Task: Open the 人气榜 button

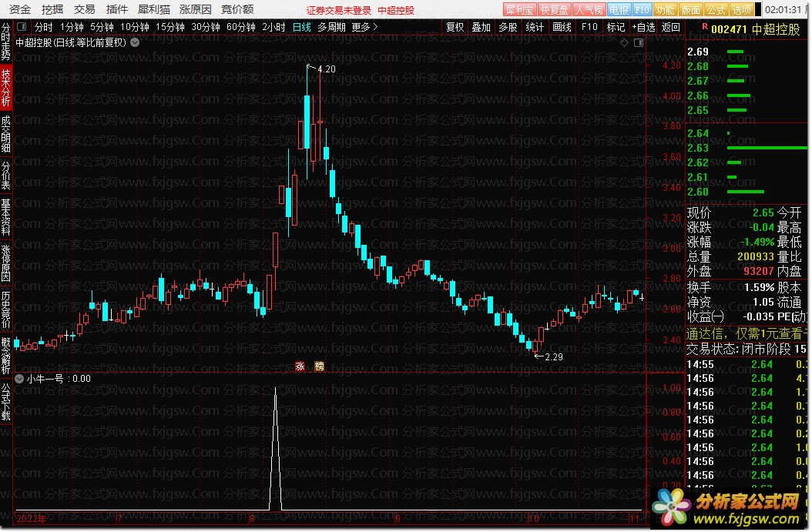Action: click(x=589, y=10)
